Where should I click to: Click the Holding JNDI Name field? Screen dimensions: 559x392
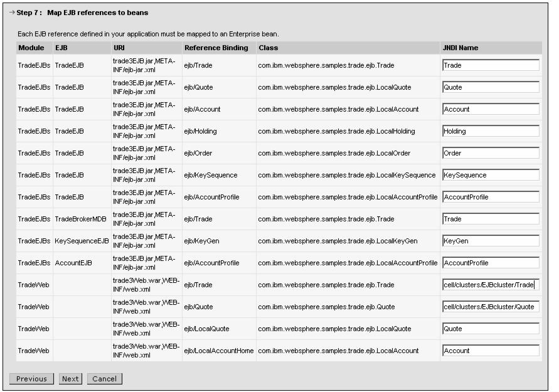click(491, 131)
